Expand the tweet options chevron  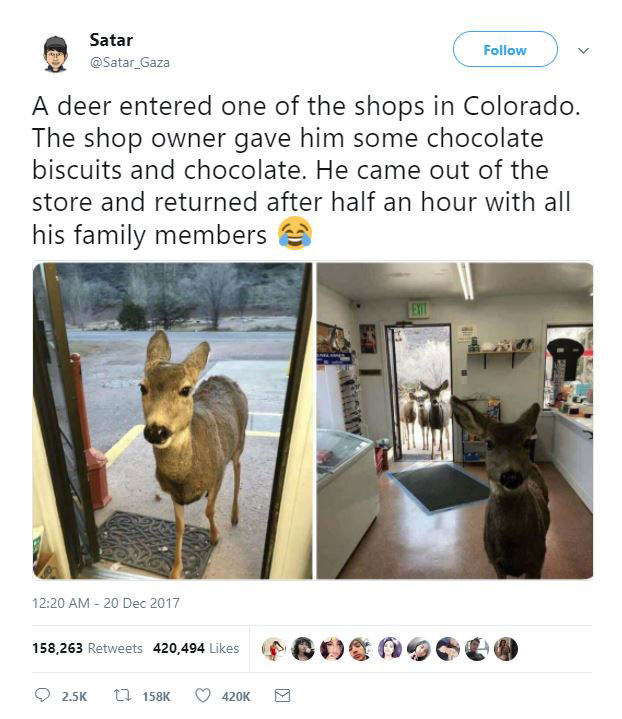click(x=583, y=50)
